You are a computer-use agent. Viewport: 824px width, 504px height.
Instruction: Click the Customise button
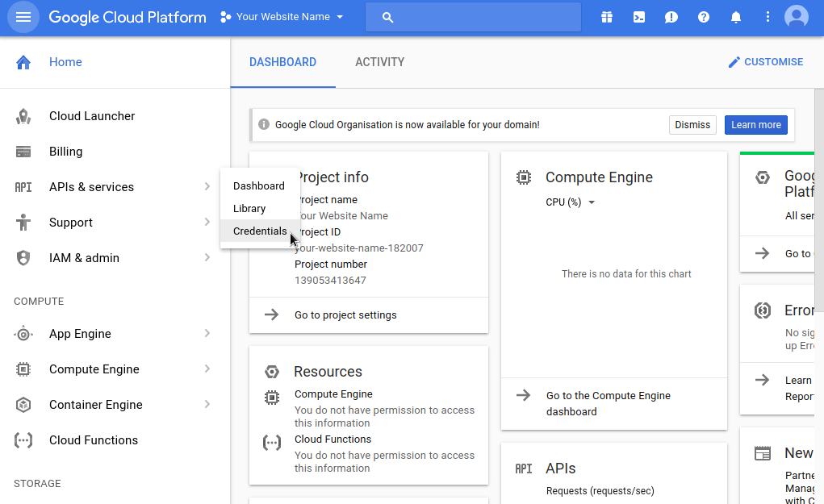[766, 62]
